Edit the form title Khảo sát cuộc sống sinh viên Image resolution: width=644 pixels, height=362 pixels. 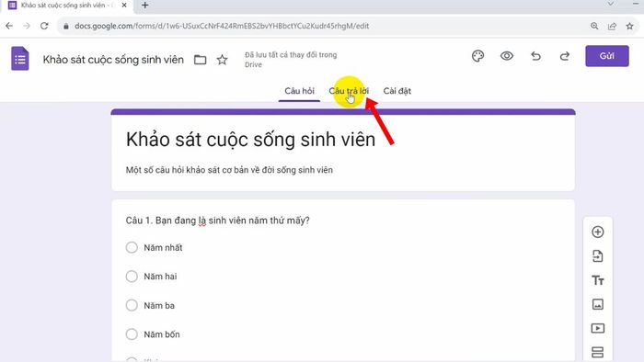click(250, 140)
